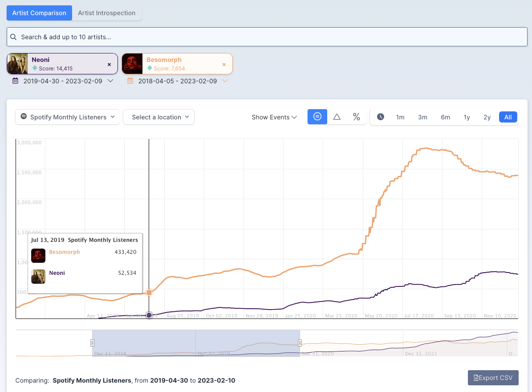
Task: Open the Select a location dropdown
Action: [159, 117]
